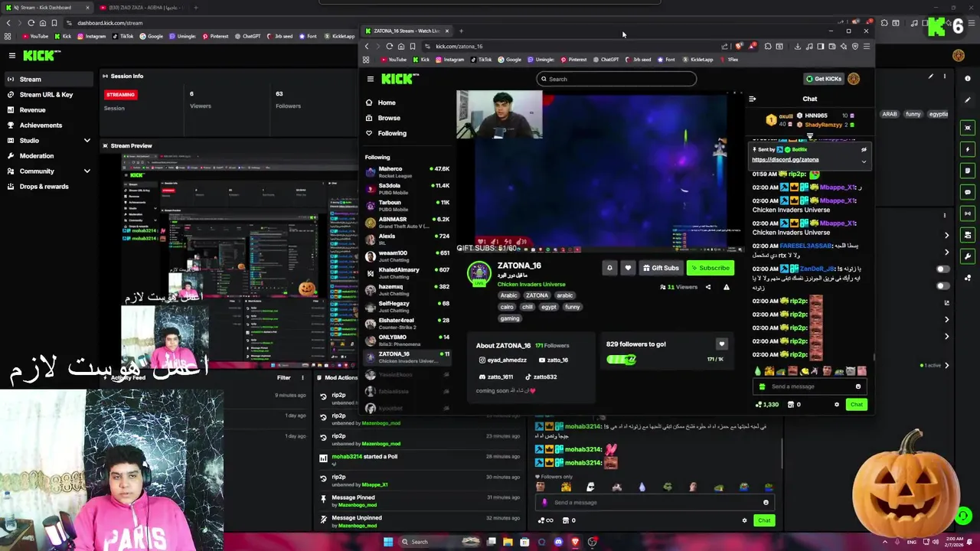Expand Studio submenu in dashboard sidebar
The image size is (980, 551).
coord(87,141)
